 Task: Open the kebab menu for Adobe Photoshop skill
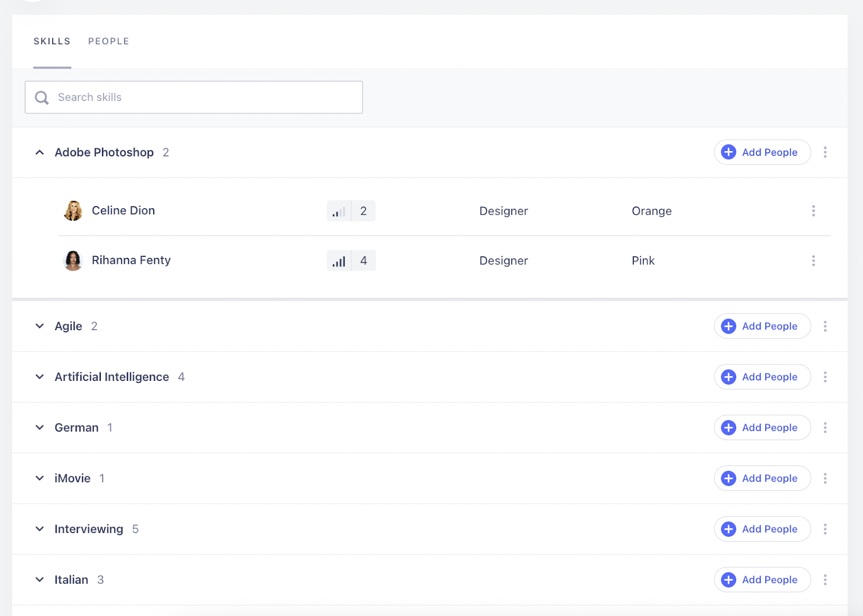coord(825,152)
